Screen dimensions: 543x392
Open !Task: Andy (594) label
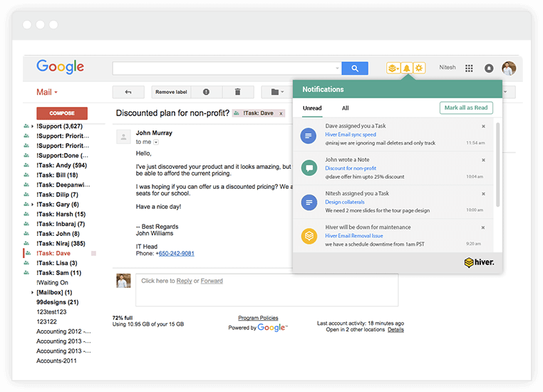[62, 165]
